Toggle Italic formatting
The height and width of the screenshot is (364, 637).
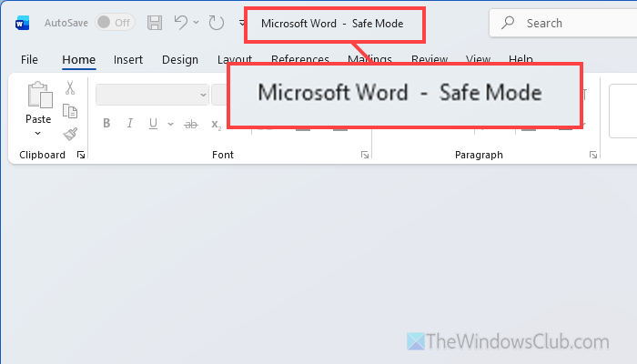click(130, 124)
